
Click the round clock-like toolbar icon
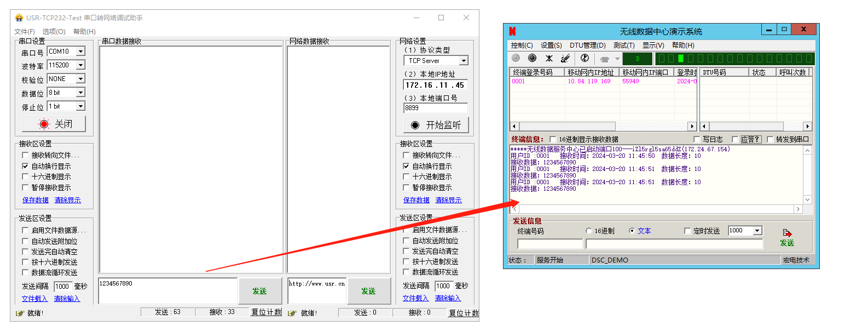tap(585, 58)
